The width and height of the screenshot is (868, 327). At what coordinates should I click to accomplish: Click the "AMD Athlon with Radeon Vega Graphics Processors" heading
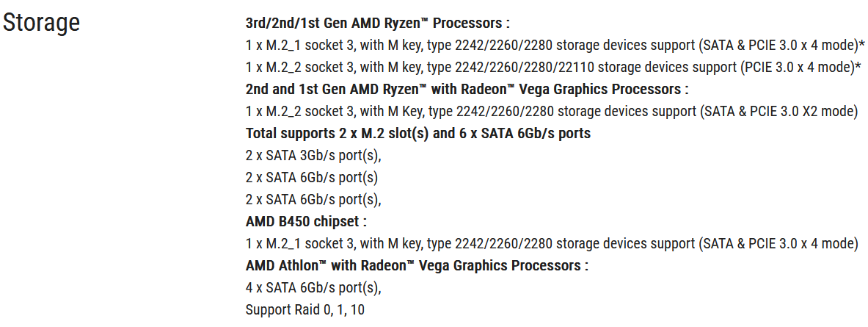[x=417, y=265]
